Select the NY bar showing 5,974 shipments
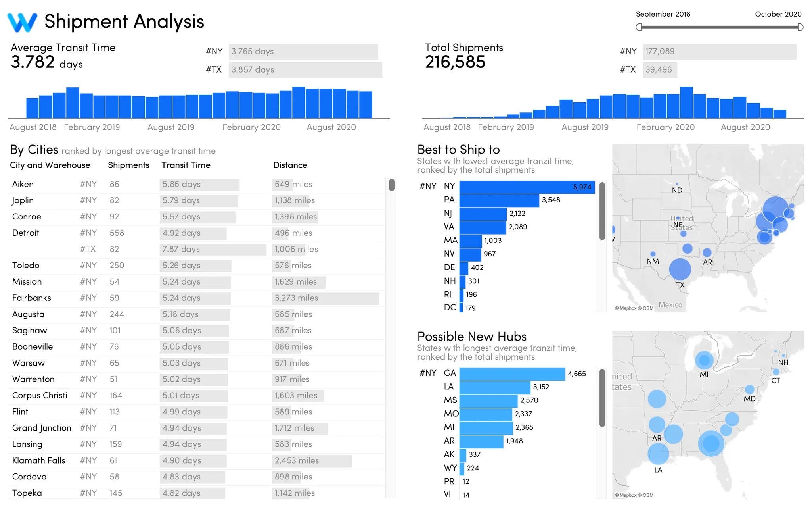The height and width of the screenshot is (508, 812). coord(527,187)
